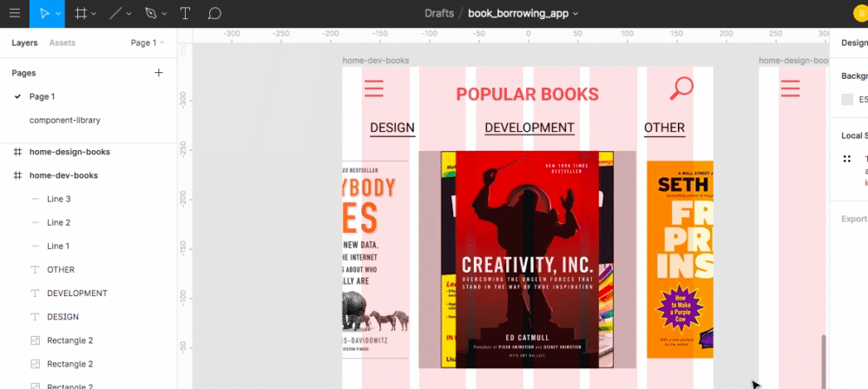The height and width of the screenshot is (389, 868).
Task: Go to the Drafts breadcrumb
Action: pos(439,13)
